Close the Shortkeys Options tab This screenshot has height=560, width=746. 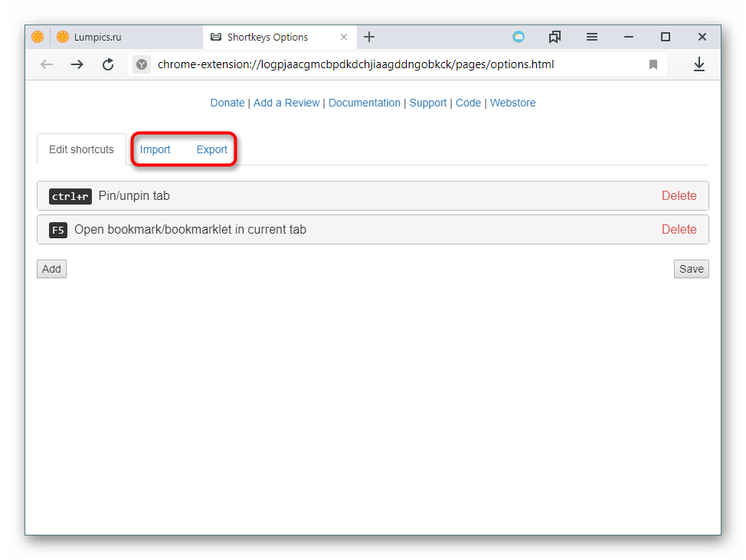point(344,37)
